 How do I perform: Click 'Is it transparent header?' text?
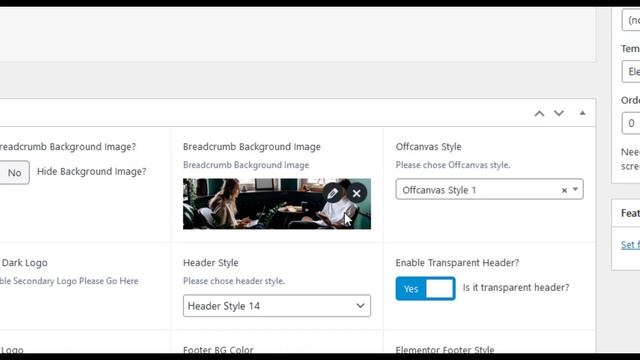[516, 287]
